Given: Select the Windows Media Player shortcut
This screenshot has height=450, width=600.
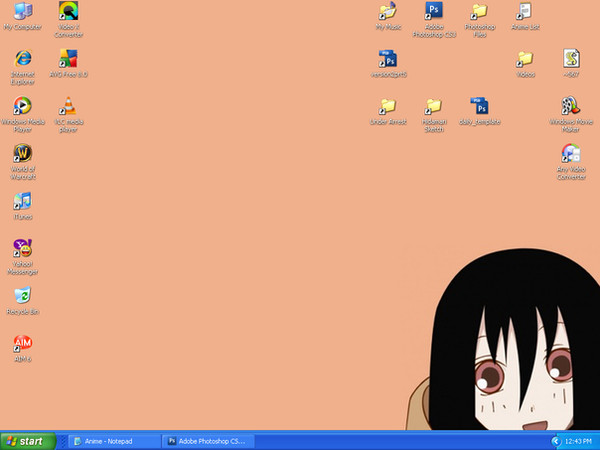Looking at the screenshot, I should pyautogui.click(x=22, y=106).
